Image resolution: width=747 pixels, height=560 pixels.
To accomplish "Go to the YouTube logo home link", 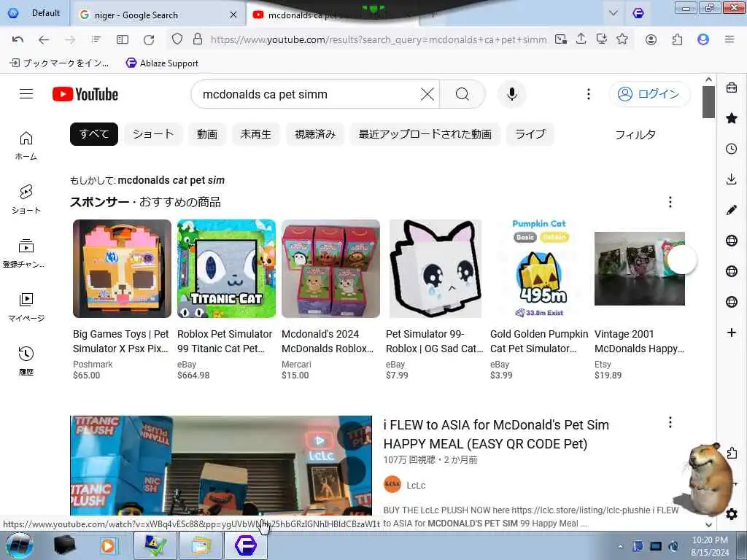I will click(85, 94).
